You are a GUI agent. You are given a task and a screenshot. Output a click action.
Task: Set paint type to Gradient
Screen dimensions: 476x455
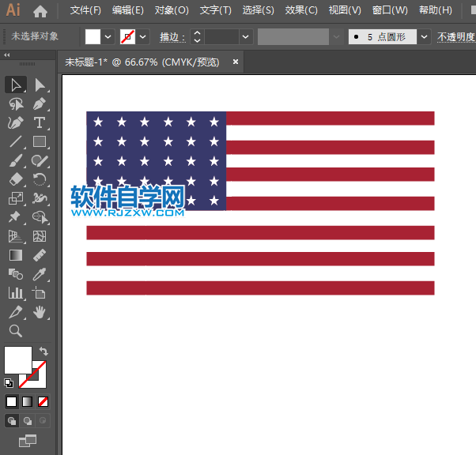(x=28, y=401)
